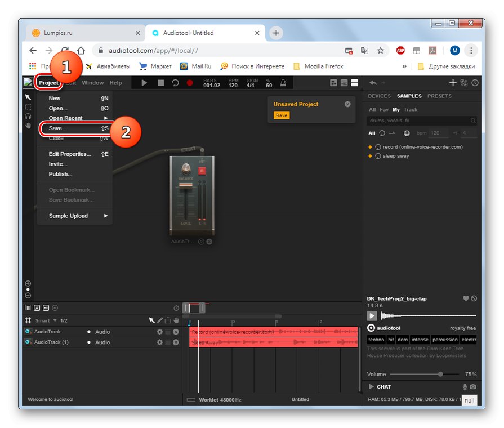This screenshot has width=504, height=428.
Task: Remove AudioTrack with its X icon
Action: pos(176,332)
